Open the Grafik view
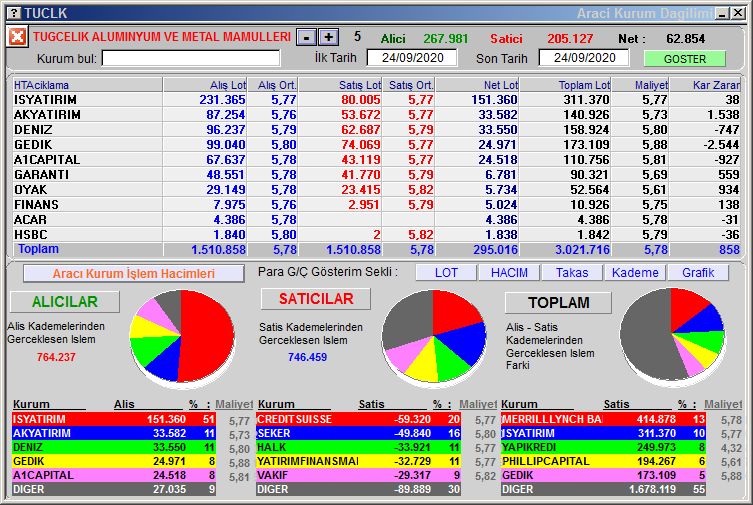 (x=698, y=273)
